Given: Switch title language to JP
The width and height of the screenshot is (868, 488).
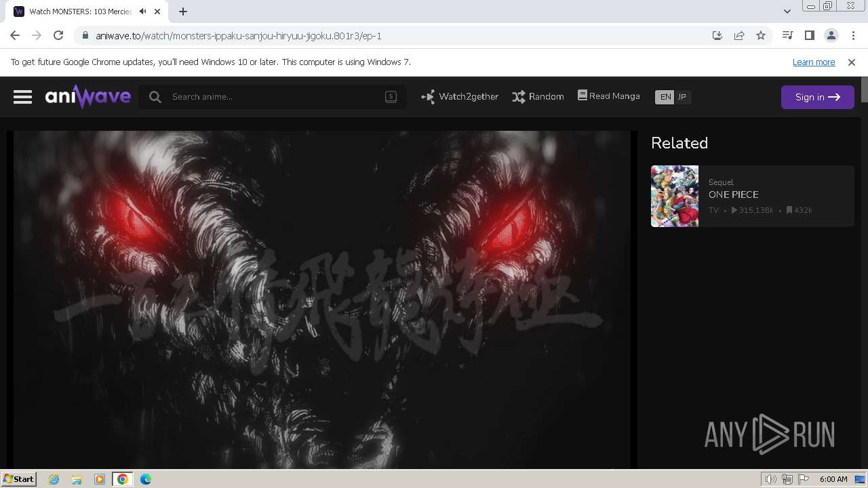Looking at the screenshot, I should point(682,97).
